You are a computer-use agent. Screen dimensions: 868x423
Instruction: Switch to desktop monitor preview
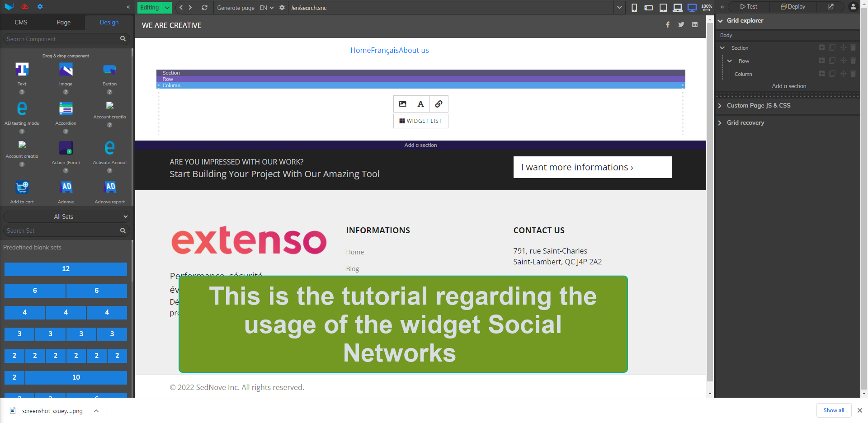pyautogui.click(x=692, y=8)
